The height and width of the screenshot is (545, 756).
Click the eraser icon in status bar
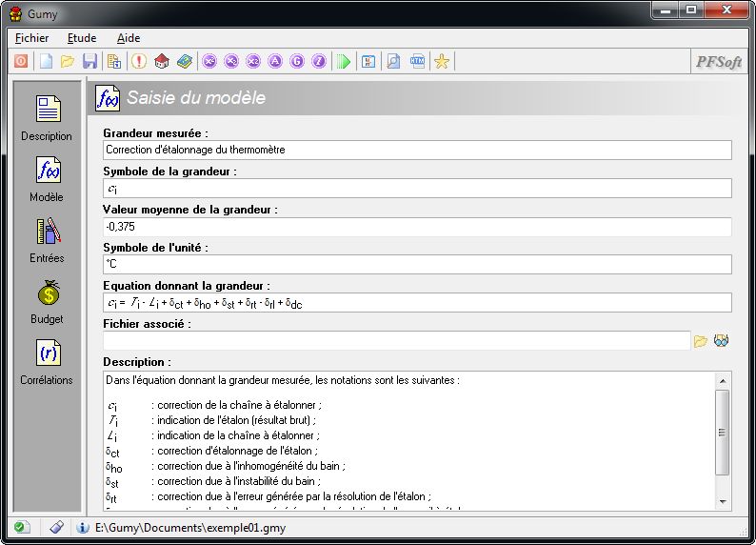(x=56, y=527)
